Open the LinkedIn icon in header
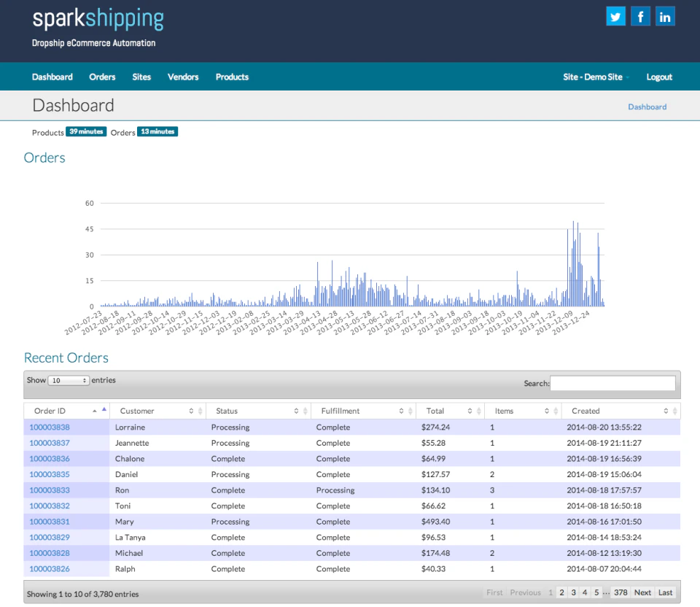Viewport: 700px width, 607px height. point(665,16)
